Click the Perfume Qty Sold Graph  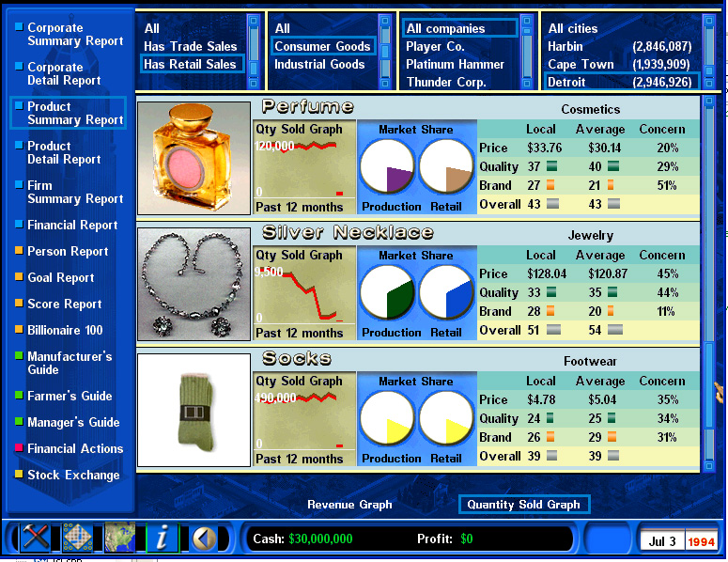point(304,167)
